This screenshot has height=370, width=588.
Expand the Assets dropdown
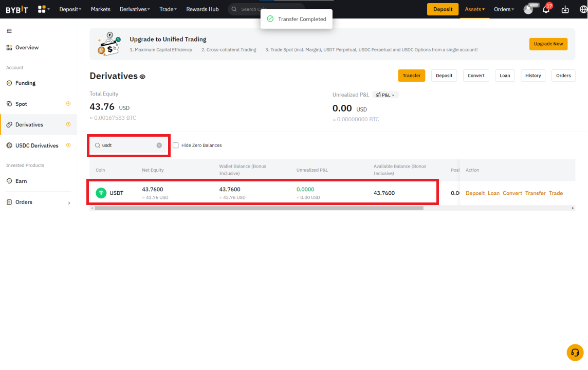tap(474, 9)
